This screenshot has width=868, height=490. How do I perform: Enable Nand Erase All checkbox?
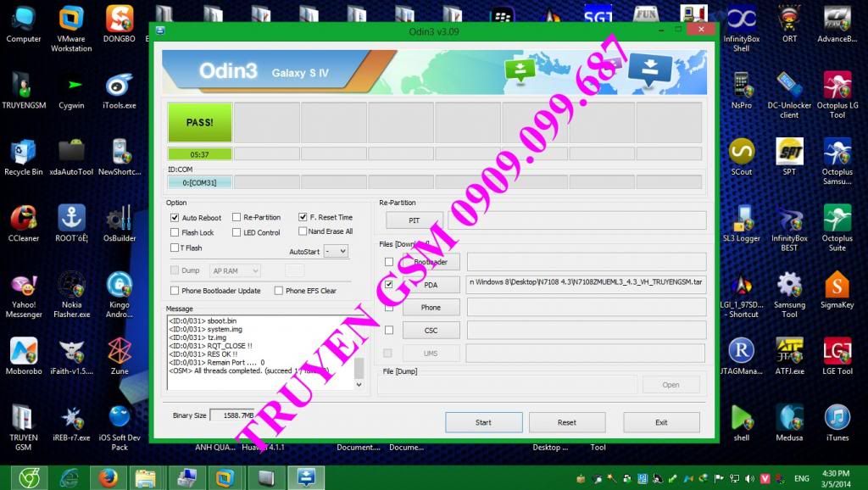tap(303, 231)
